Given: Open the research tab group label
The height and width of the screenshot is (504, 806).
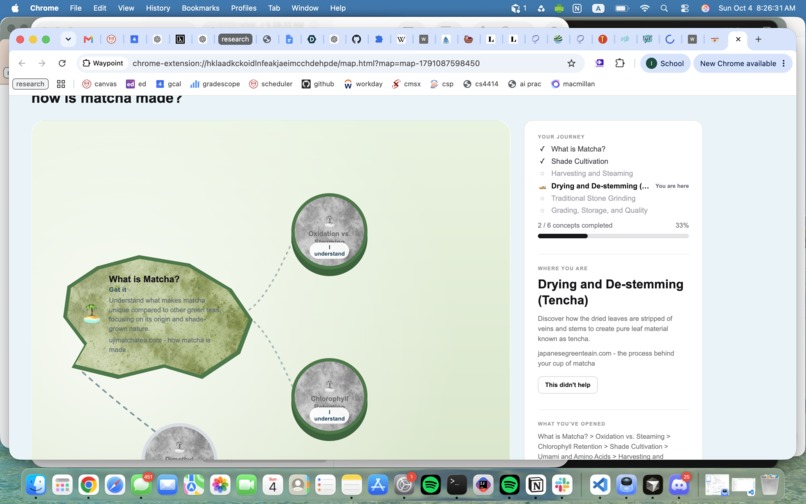Looking at the screenshot, I should tap(235, 39).
